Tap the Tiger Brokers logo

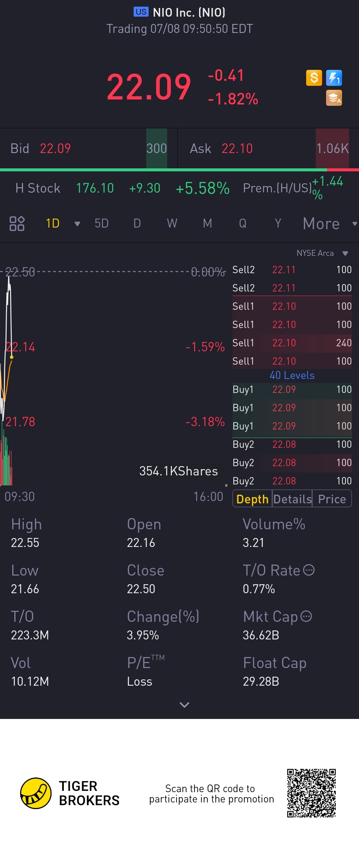click(36, 793)
